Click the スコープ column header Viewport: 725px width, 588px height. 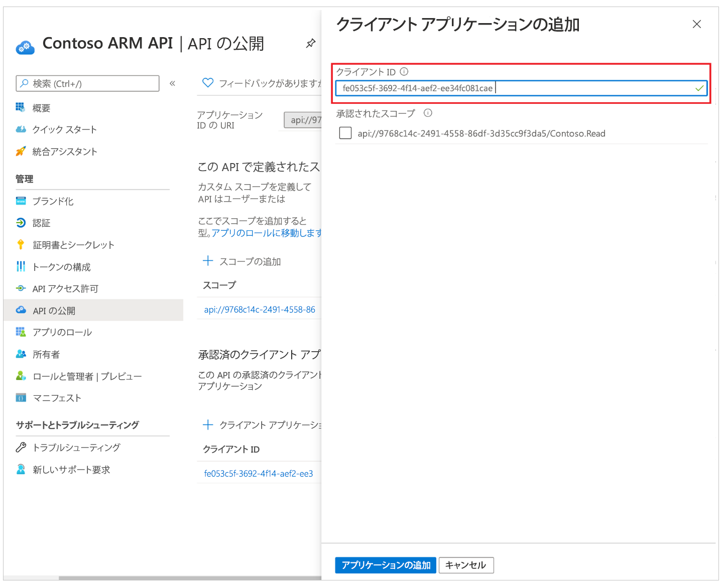(219, 285)
